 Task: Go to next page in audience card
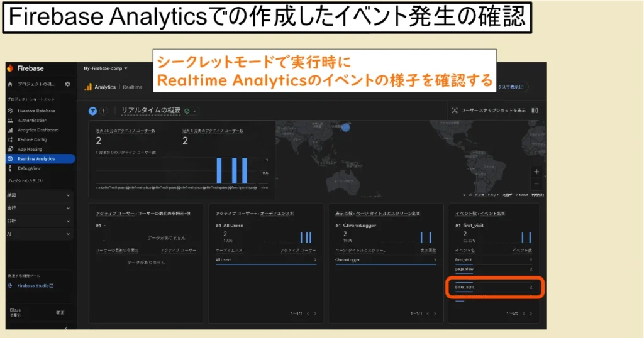pyautogui.click(x=315, y=313)
